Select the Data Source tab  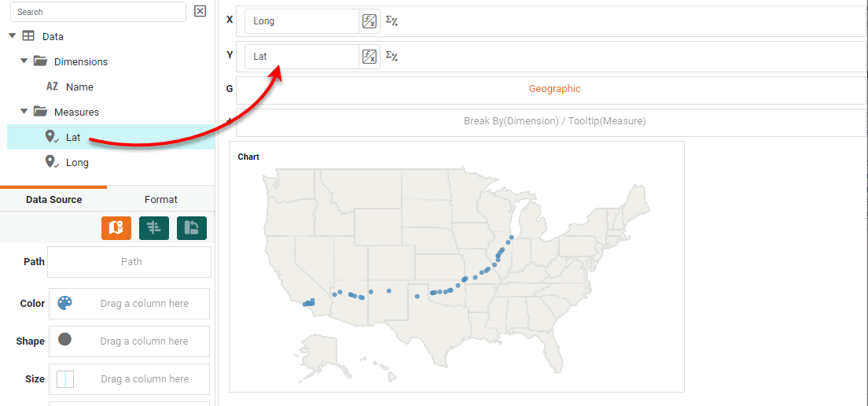point(53,200)
